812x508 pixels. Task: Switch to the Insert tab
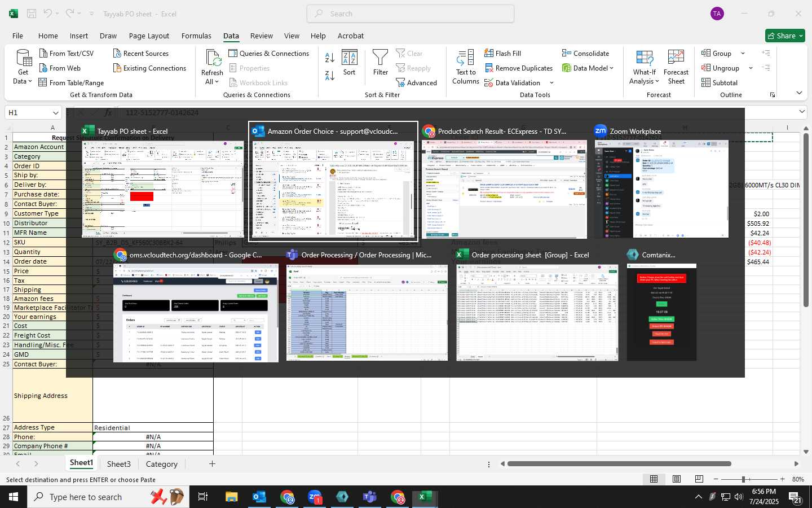pos(79,36)
